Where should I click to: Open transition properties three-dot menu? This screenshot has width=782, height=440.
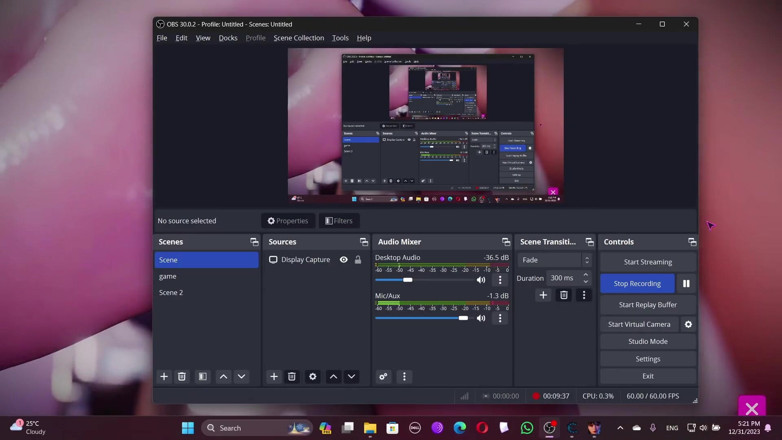tap(584, 295)
